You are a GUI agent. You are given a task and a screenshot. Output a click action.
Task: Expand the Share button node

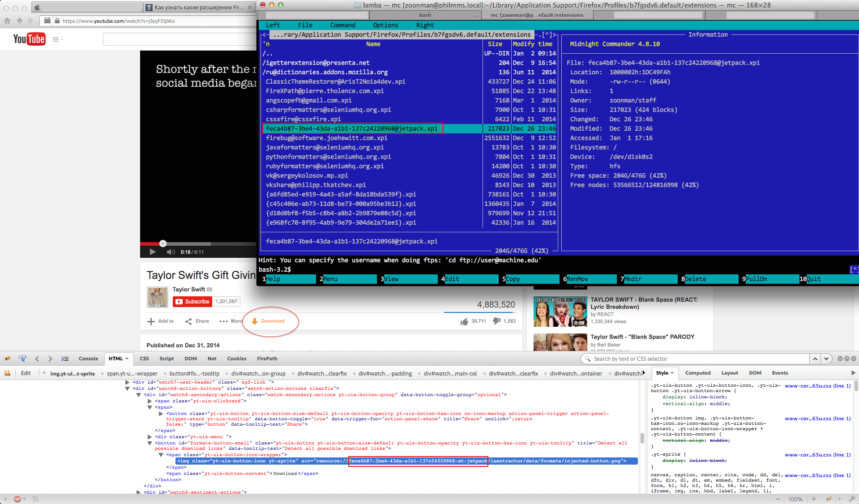click(161, 414)
